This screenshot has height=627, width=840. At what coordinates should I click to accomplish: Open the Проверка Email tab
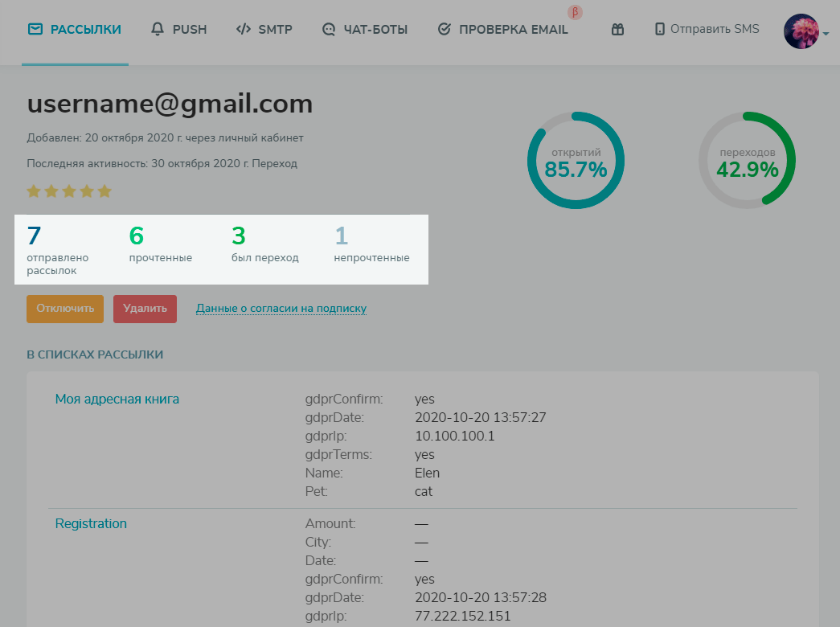coord(513,30)
